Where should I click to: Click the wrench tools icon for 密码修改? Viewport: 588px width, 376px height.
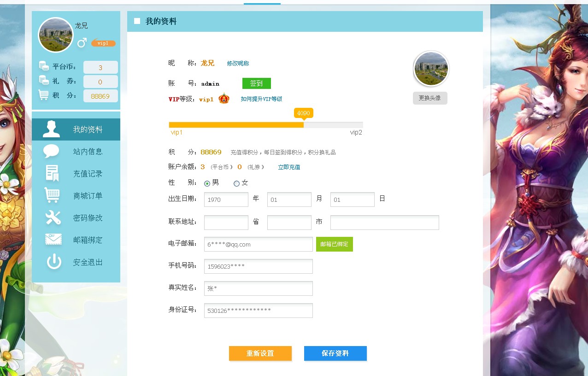click(x=53, y=217)
